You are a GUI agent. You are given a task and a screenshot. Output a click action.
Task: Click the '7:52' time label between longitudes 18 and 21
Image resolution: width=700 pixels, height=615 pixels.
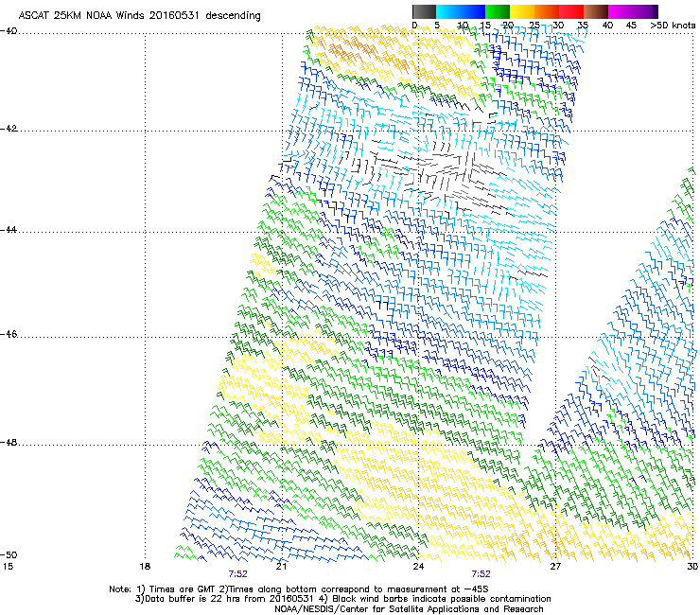click(238, 574)
